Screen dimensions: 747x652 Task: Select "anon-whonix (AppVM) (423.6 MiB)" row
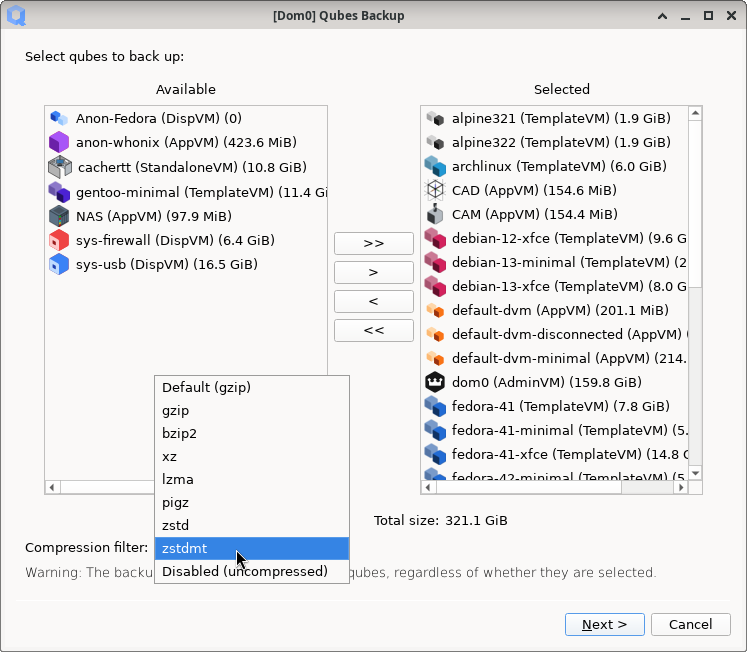point(186,142)
